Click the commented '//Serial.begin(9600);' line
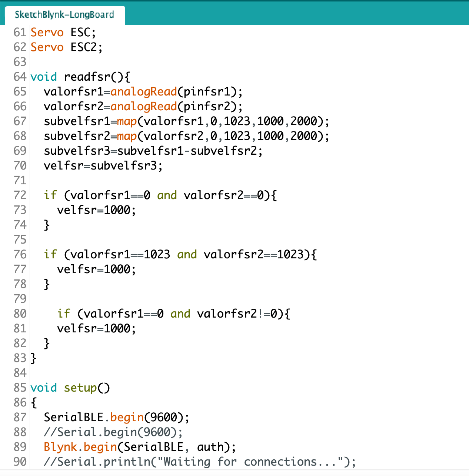 click(x=113, y=432)
